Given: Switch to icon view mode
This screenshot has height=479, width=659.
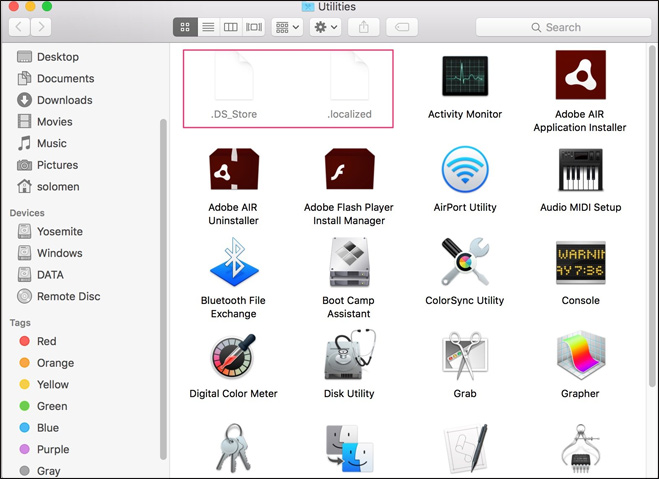Looking at the screenshot, I should click(x=185, y=27).
